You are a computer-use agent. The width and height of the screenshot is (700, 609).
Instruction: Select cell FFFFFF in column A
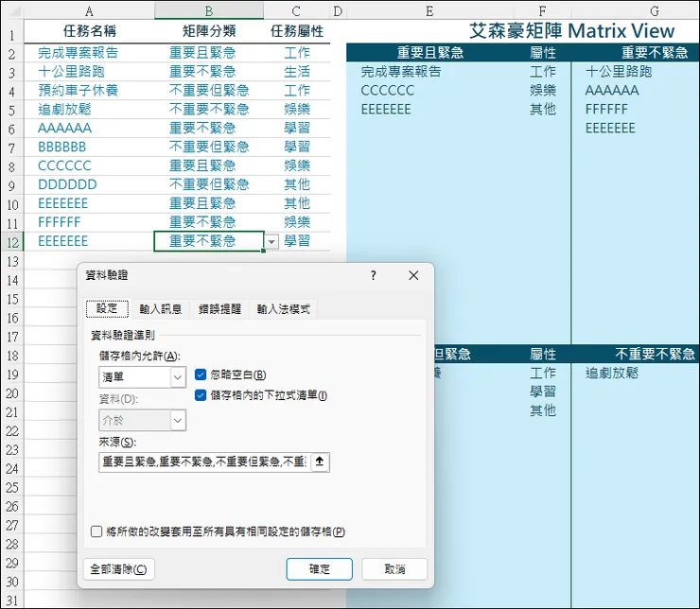click(x=89, y=222)
